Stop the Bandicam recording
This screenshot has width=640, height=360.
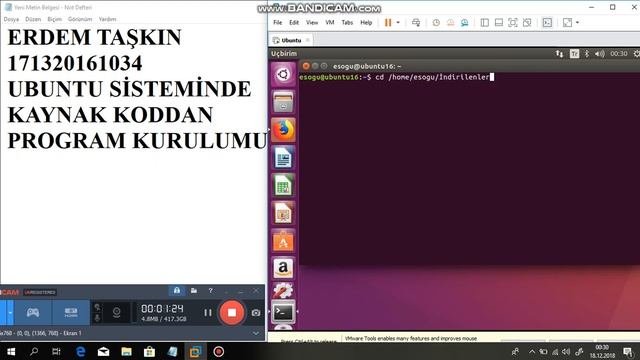[x=231, y=312]
